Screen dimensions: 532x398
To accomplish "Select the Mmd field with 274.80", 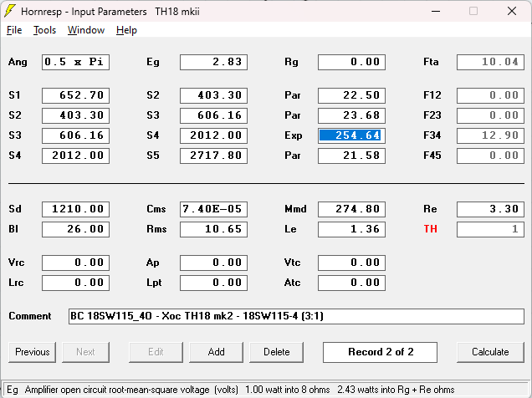I will click(351, 209).
